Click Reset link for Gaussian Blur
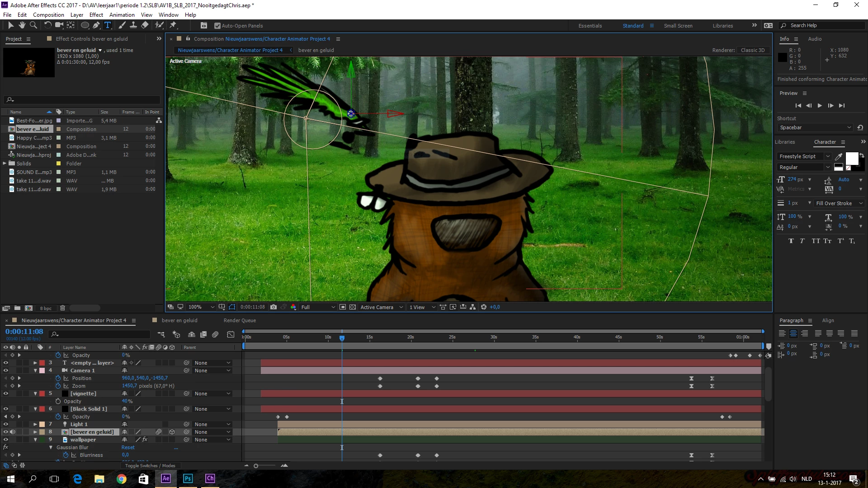 (128, 447)
